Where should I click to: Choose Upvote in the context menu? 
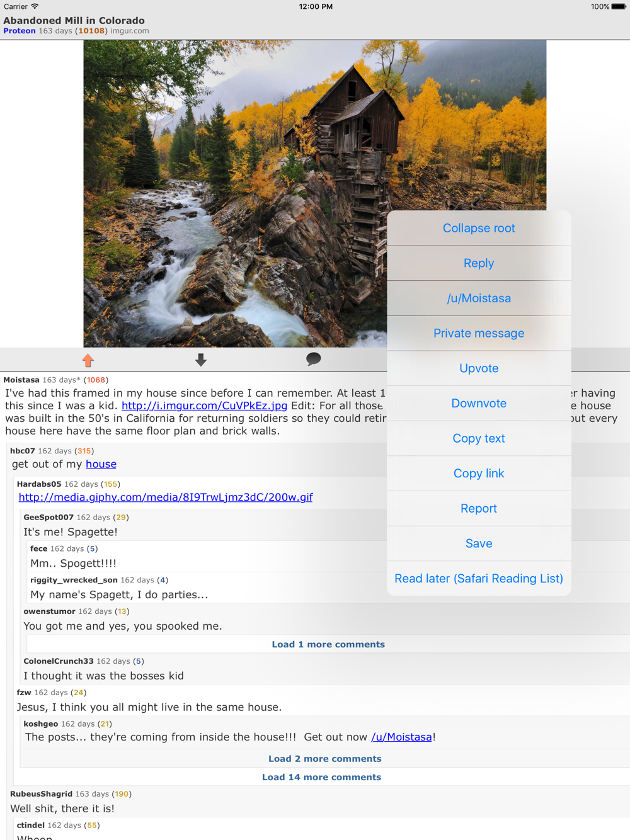tap(479, 368)
